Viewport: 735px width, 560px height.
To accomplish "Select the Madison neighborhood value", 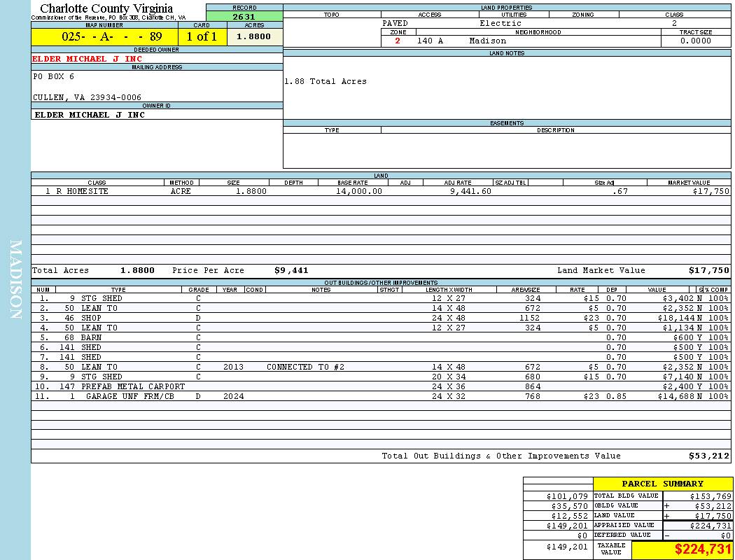I will (x=488, y=41).
